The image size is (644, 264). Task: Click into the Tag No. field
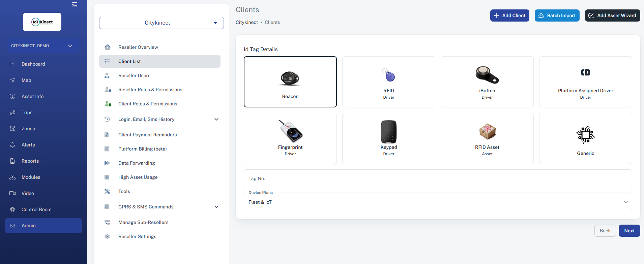(x=437, y=178)
